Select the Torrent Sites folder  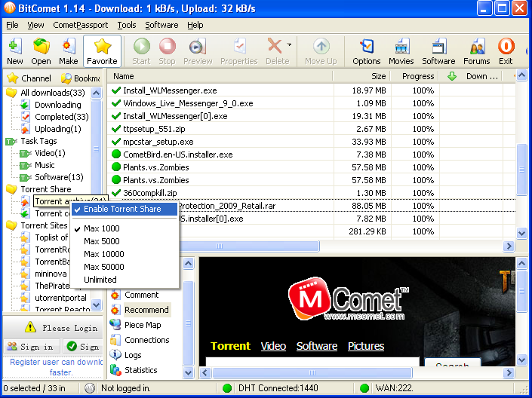point(44,225)
